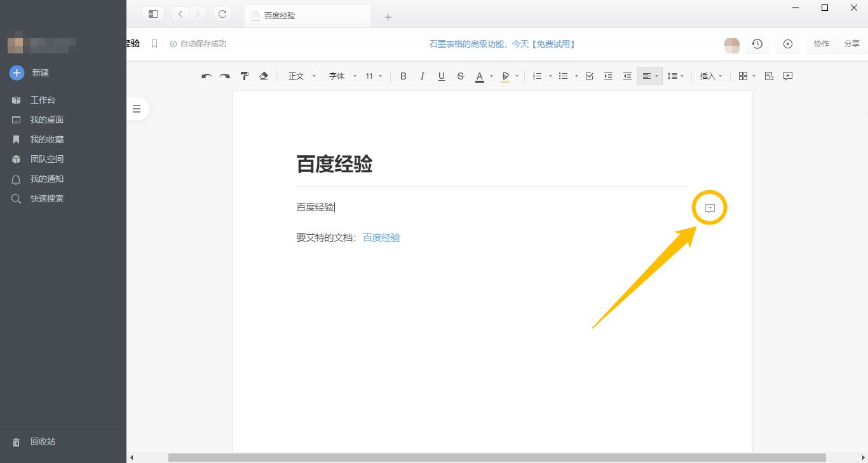
Task: Go forward with the right chevron
Action: pyautogui.click(x=198, y=13)
